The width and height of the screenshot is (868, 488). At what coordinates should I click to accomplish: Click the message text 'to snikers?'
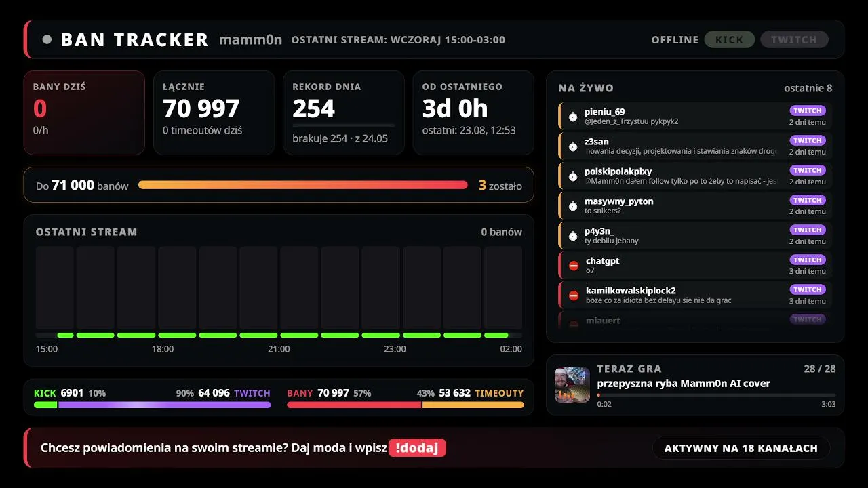[603, 211]
